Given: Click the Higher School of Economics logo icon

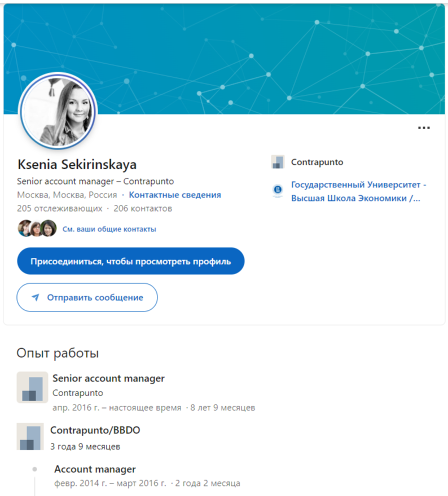Looking at the screenshot, I should click(278, 191).
